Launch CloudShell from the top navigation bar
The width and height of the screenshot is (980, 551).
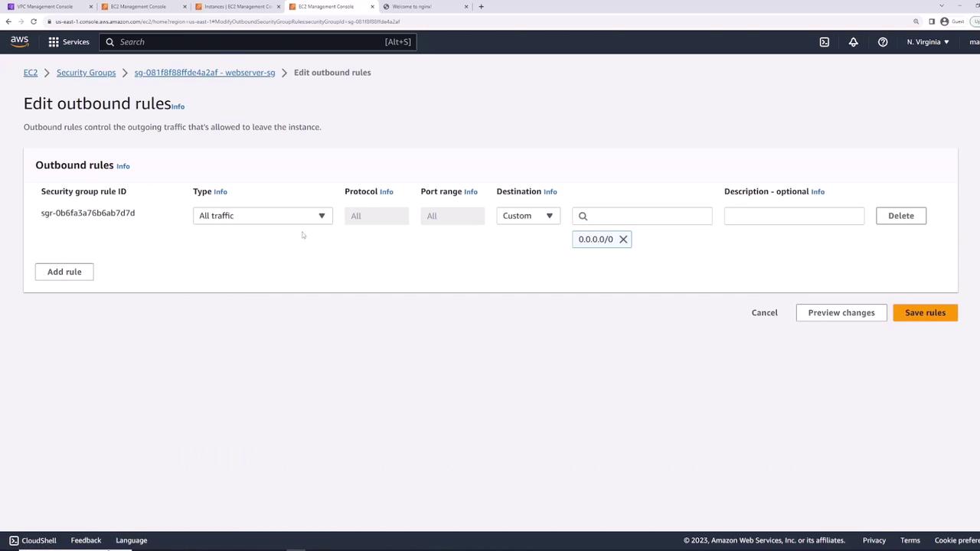coord(825,42)
